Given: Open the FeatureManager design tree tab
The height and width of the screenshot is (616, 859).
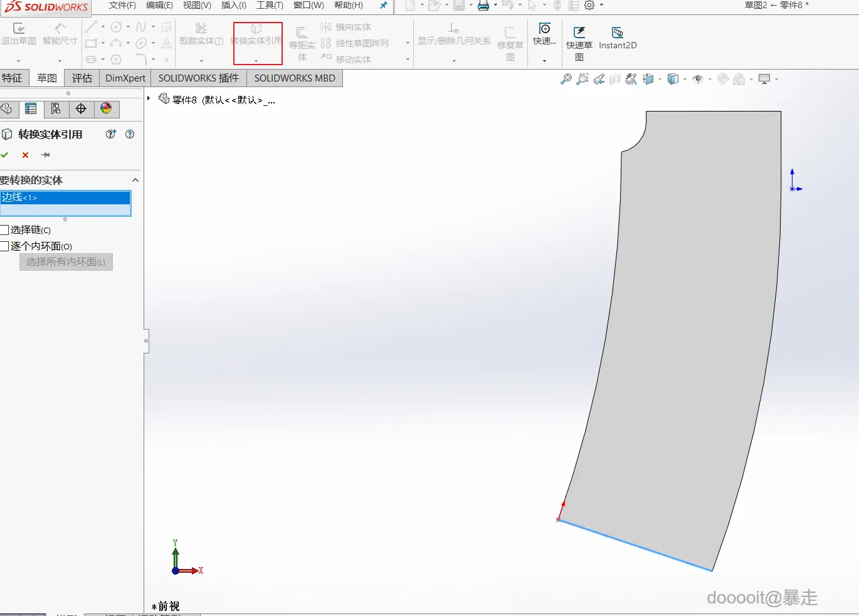Looking at the screenshot, I should click(6, 109).
